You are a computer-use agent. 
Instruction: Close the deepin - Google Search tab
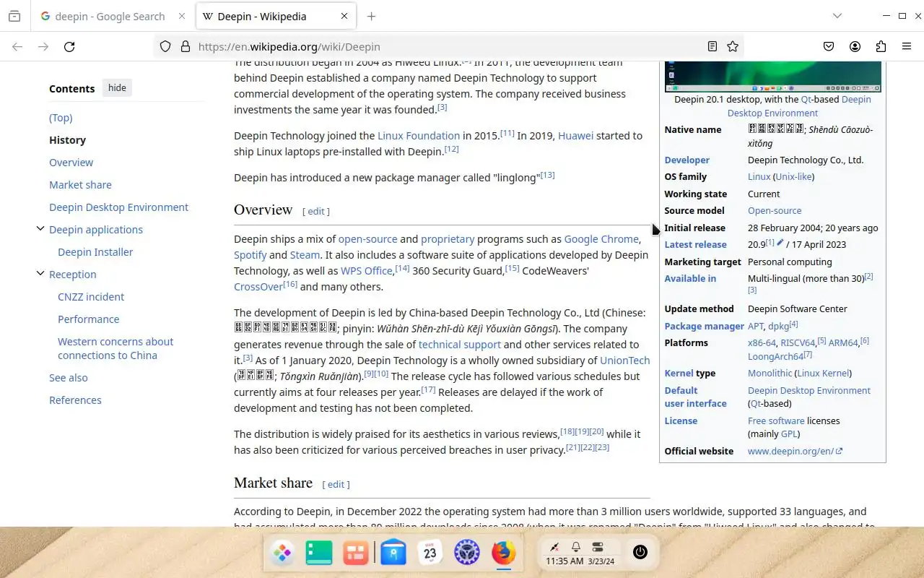coord(181,16)
